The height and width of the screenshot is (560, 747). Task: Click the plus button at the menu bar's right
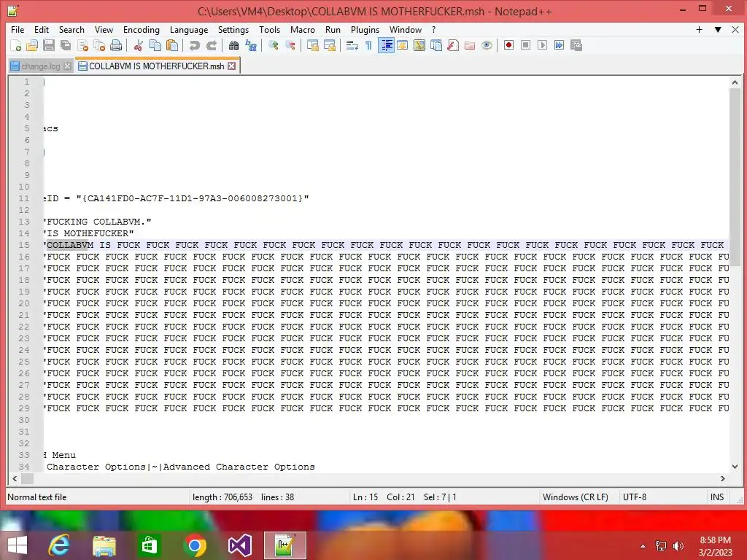pos(699,29)
